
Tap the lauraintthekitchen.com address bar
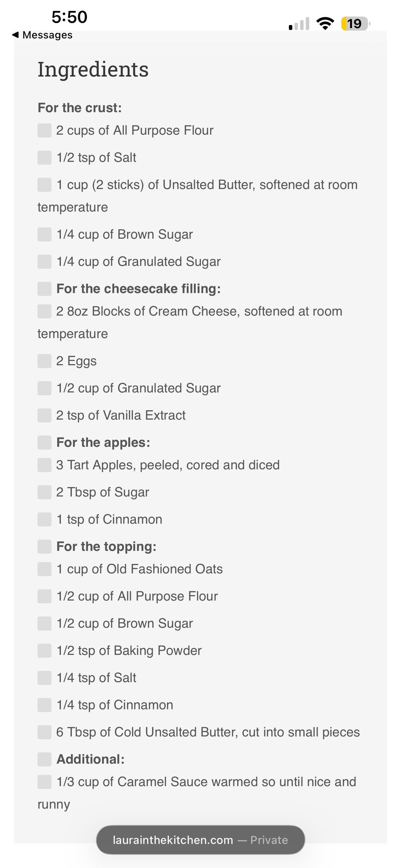[200, 840]
